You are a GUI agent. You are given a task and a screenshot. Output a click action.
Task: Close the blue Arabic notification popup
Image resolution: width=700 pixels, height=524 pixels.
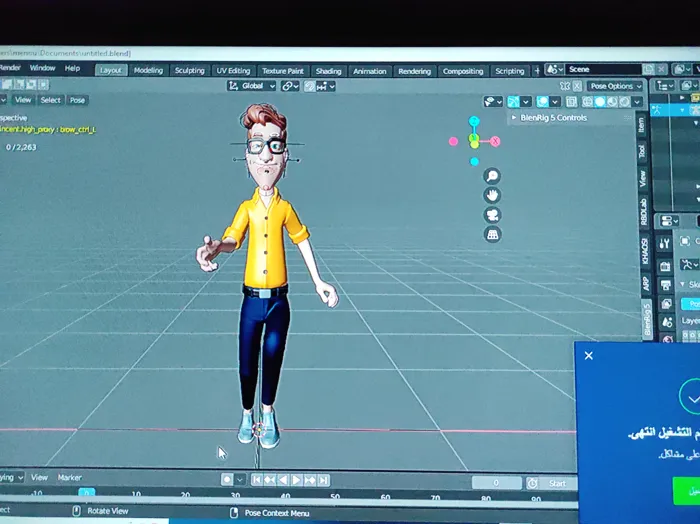(x=589, y=356)
